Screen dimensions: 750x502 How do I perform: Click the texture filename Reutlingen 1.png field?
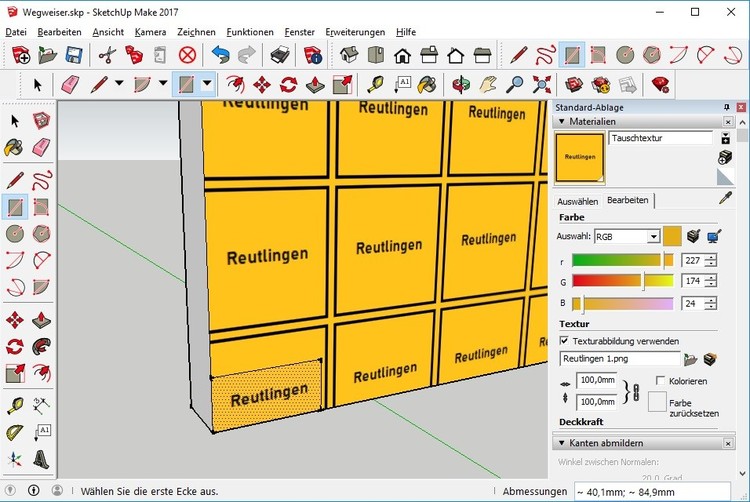619,359
